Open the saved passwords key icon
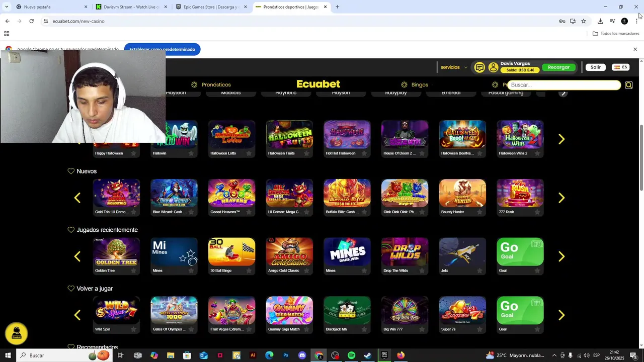 (562, 21)
